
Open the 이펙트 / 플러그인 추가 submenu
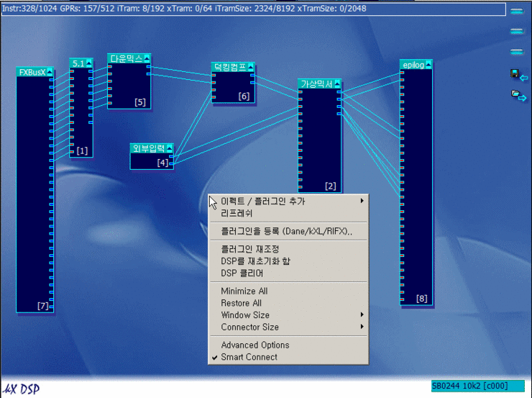pyautogui.click(x=288, y=202)
